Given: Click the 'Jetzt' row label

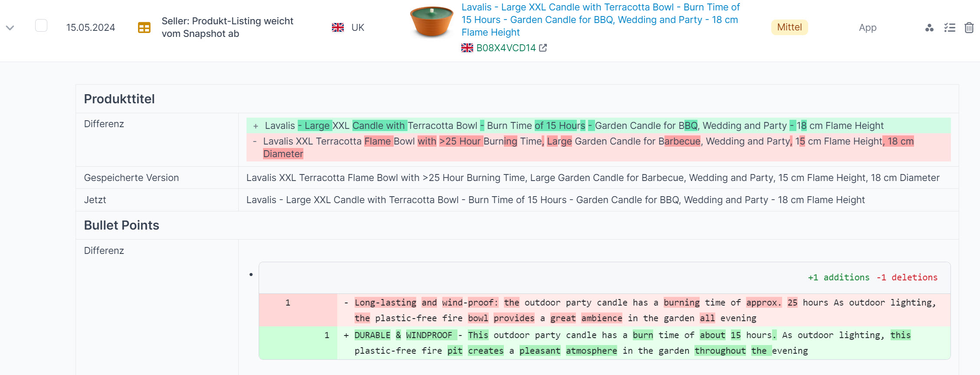Looking at the screenshot, I should [x=95, y=200].
